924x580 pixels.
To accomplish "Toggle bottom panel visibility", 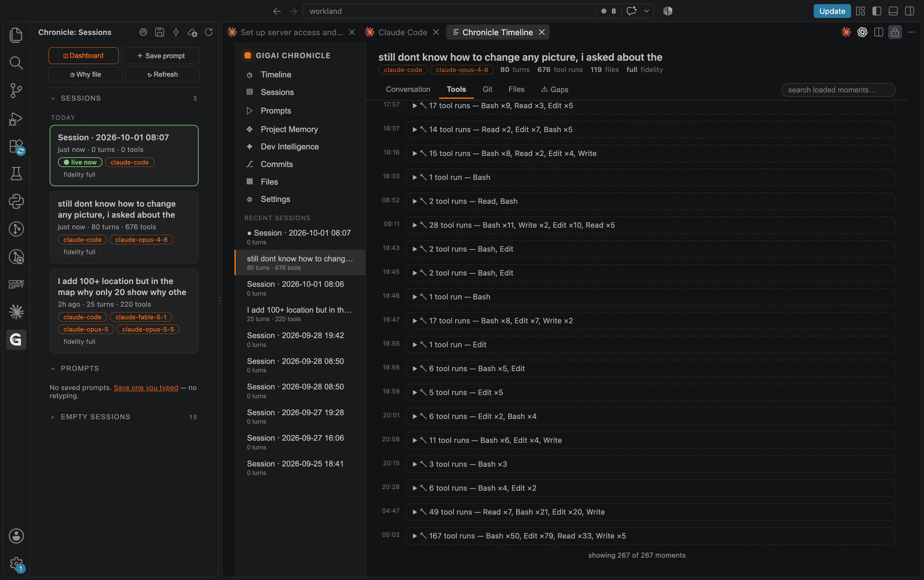I will [893, 11].
